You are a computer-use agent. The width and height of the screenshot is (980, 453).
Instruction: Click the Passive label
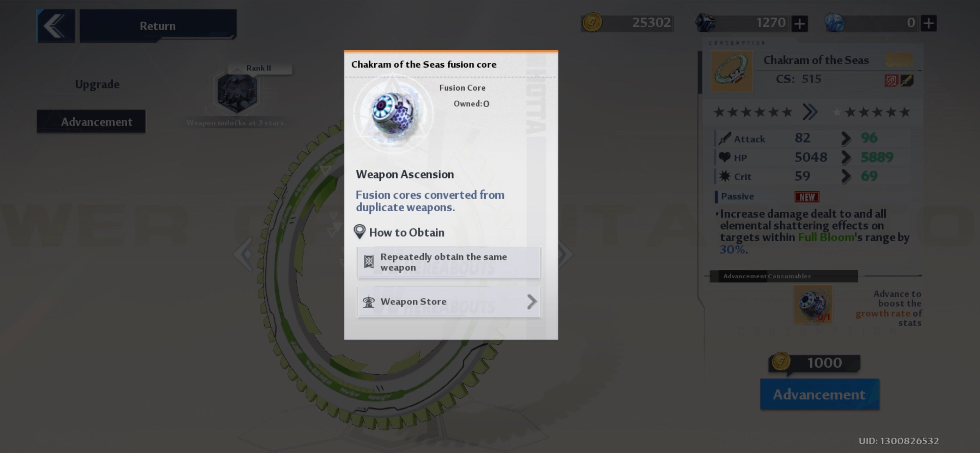(x=737, y=196)
